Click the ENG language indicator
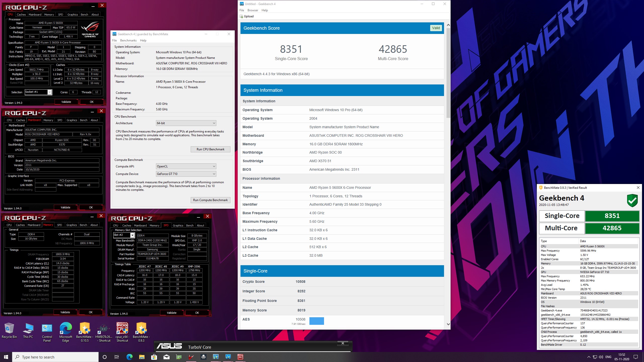 [608, 357]
